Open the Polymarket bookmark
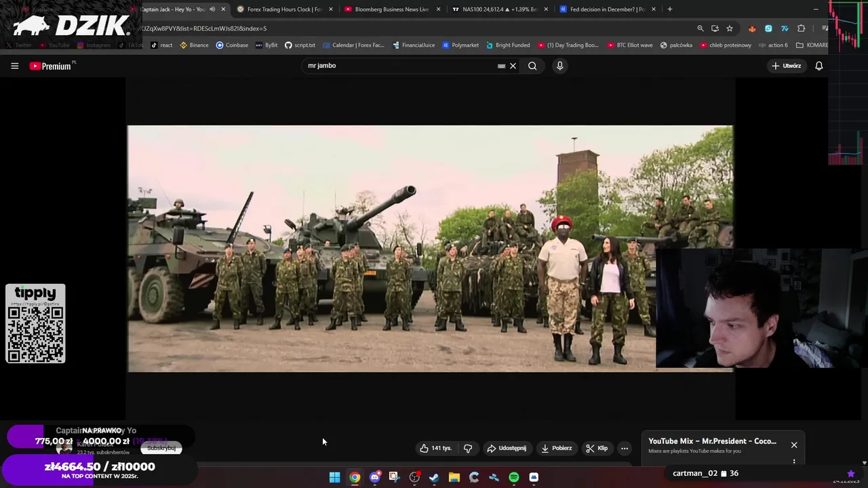868x488 pixels. coord(460,45)
